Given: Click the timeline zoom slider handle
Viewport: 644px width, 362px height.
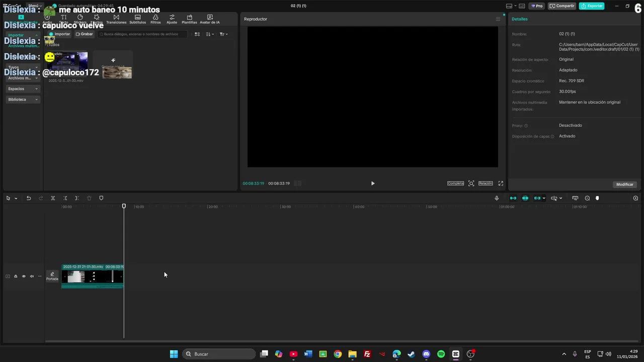Looking at the screenshot, I should tap(597, 198).
